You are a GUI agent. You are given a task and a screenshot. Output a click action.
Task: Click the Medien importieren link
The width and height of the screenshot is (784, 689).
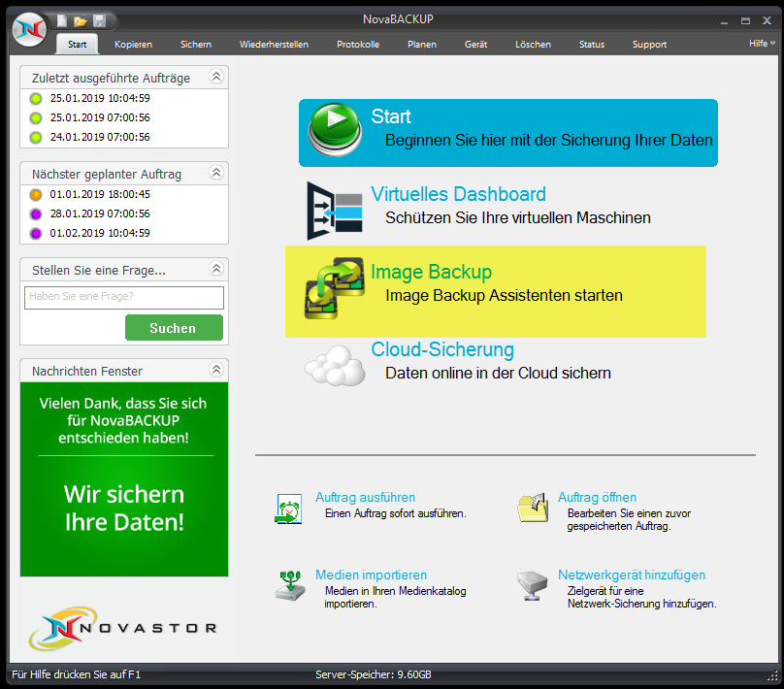click(371, 574)
